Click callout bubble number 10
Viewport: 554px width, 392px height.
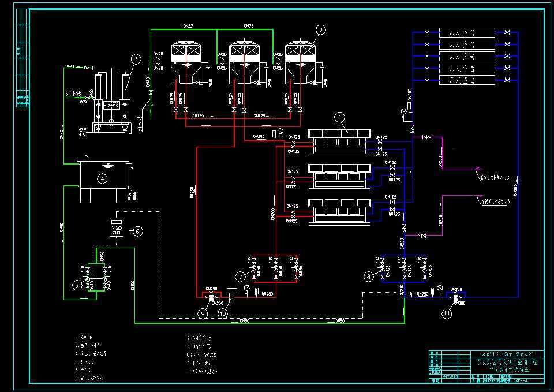(223, 313)
